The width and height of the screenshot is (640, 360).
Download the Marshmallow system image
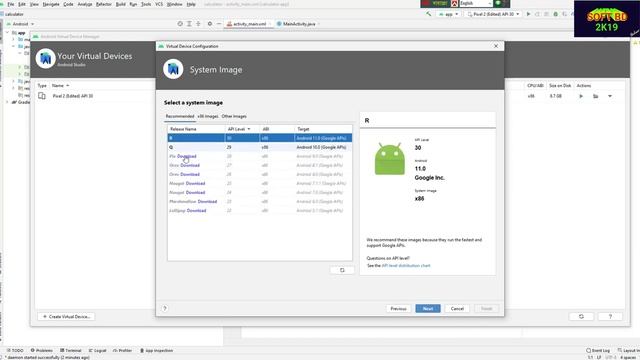207,202
